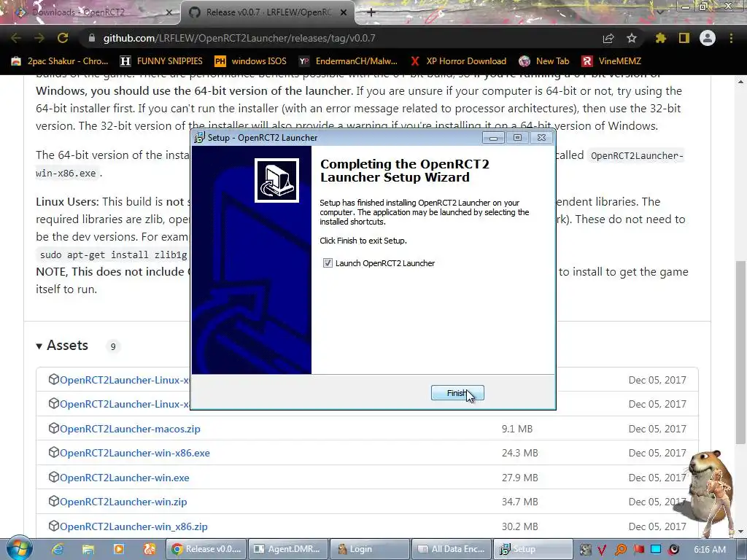Open a new Chrome tab
Viewport: 747px width, 560px height.
371,12
